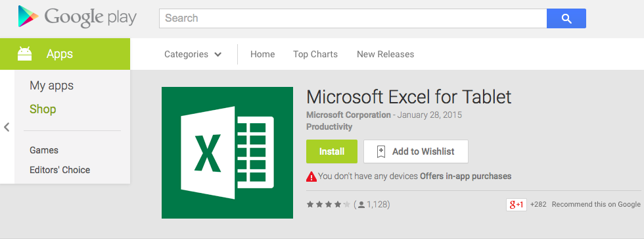Go to the Home tab
The width and height of the screenshot is (644, 239).
point(262,54)
